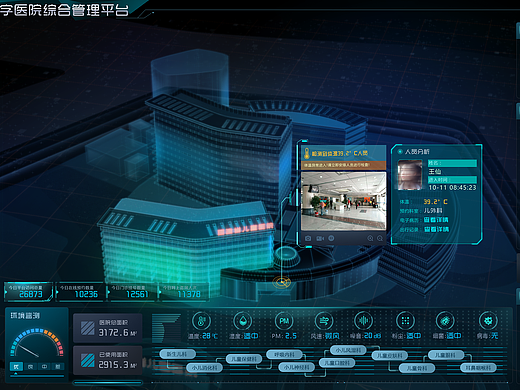This screenshot has width=520, height=390.
Task: Click the 查看详情 link for treatment record
Action: (x=436, y=229)
